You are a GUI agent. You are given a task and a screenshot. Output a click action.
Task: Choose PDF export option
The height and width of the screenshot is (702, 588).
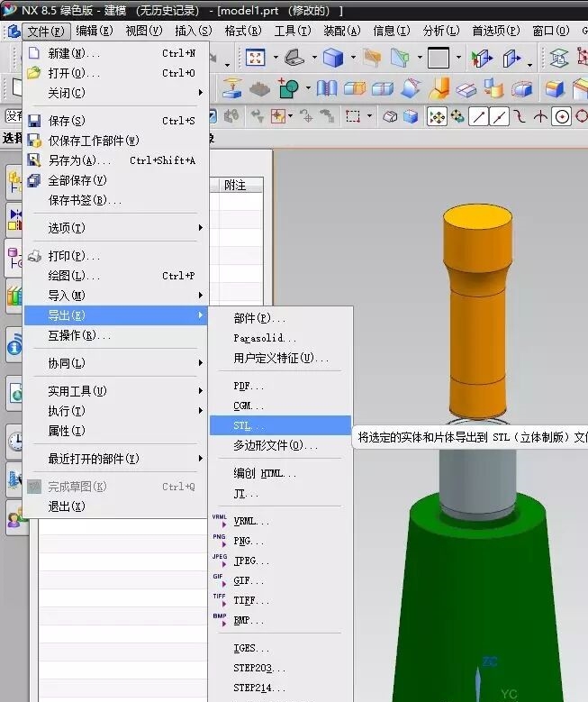coord(280,386)
